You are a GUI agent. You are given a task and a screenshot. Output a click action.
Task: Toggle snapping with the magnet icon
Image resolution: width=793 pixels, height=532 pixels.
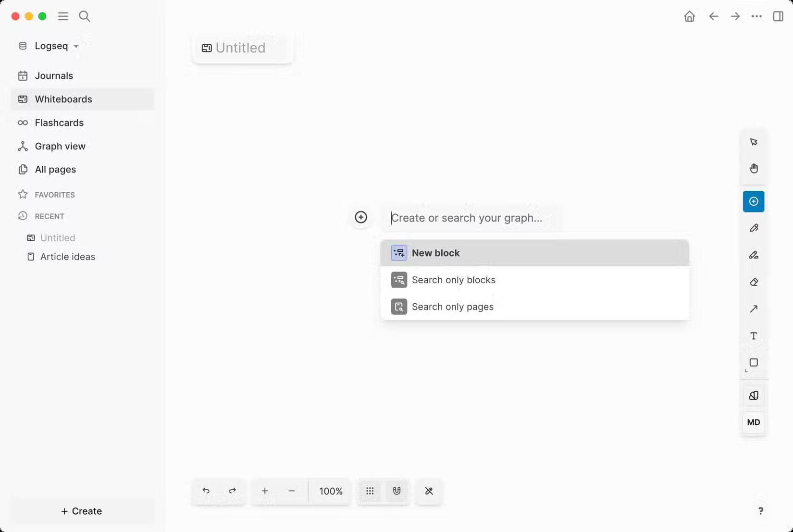(x=396, y=491)
